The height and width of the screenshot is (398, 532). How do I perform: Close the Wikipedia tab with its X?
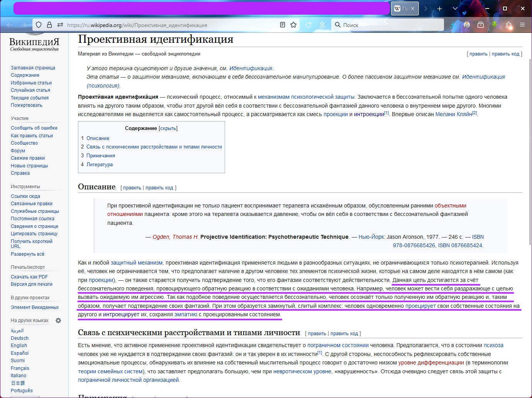click(413, 8)
